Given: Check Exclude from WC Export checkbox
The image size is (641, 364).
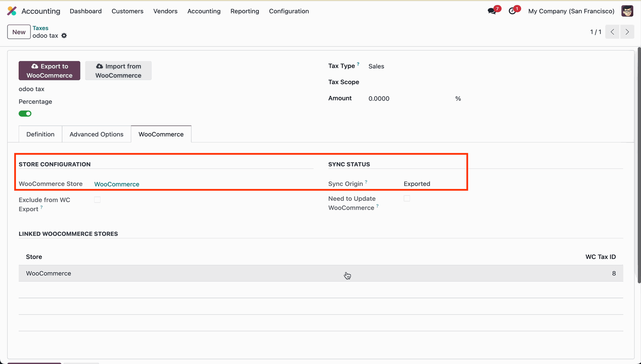Looking at the screenshot, I should [97, 200].
